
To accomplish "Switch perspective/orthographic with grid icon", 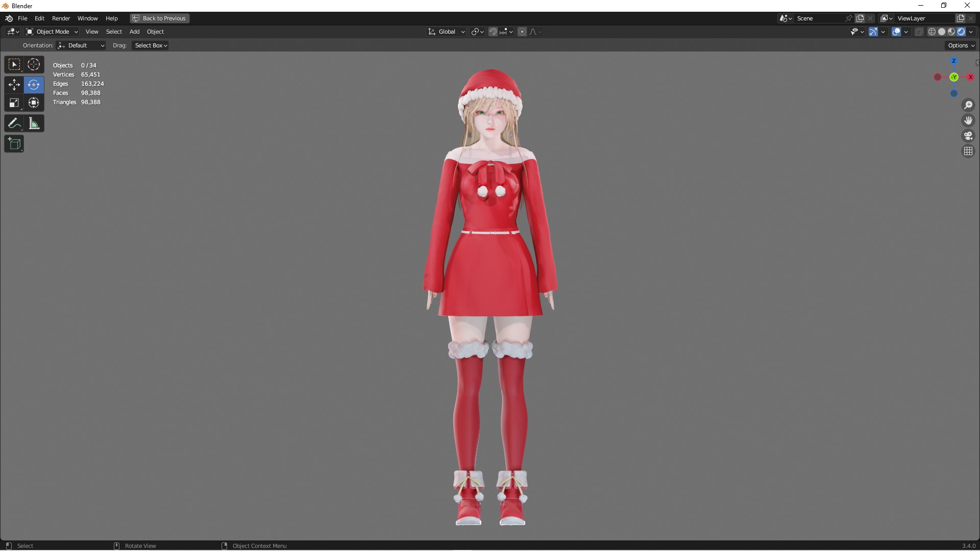I will click(968, 151).
